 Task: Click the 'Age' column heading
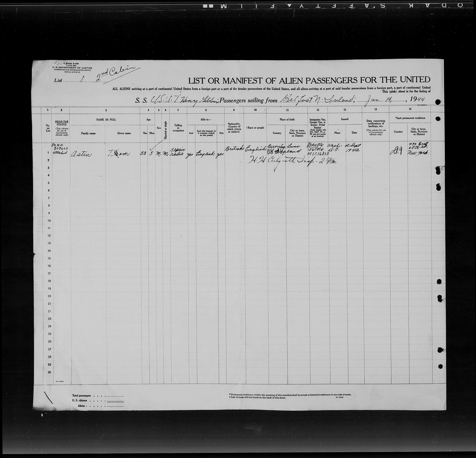pos(149,120)
